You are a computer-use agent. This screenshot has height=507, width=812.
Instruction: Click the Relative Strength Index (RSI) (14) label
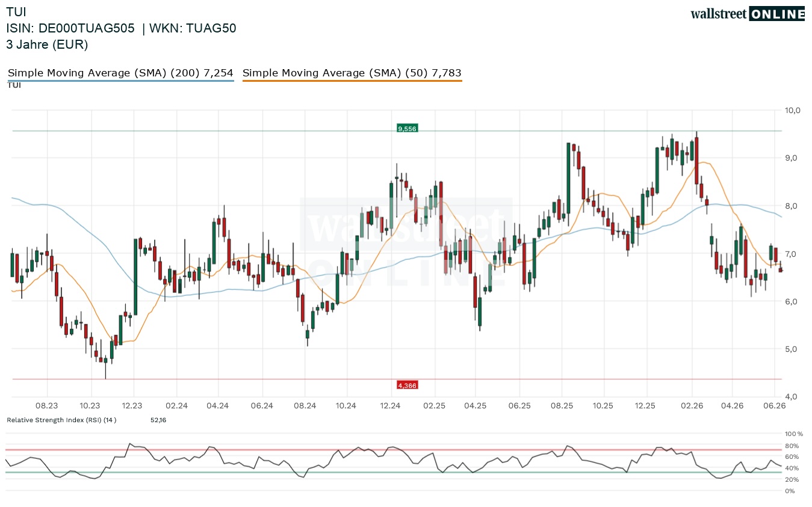(61, 420)
